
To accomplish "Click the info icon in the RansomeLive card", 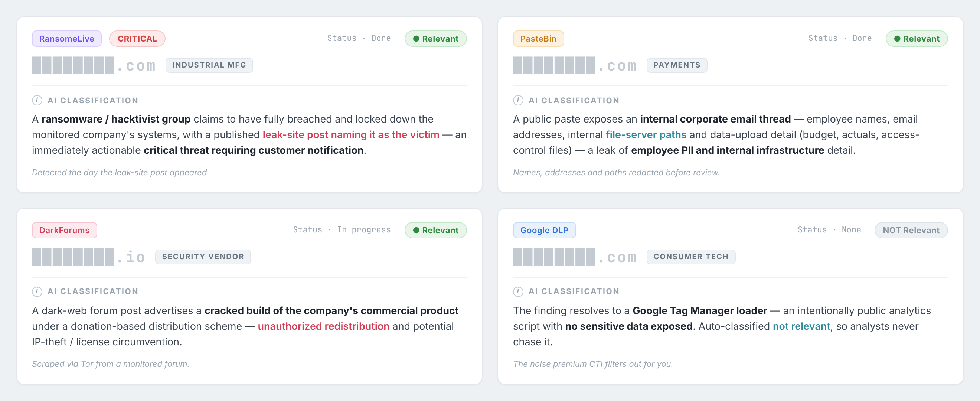I will pos(37,101).
